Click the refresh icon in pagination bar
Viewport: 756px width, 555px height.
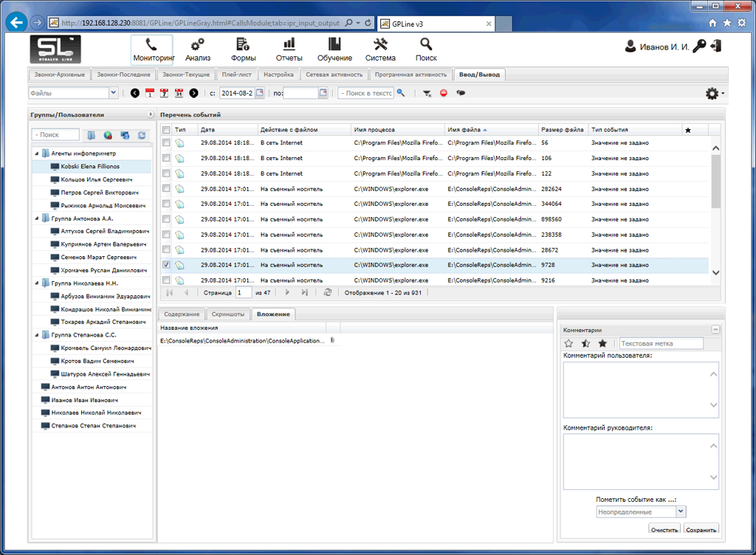[328, 293]
